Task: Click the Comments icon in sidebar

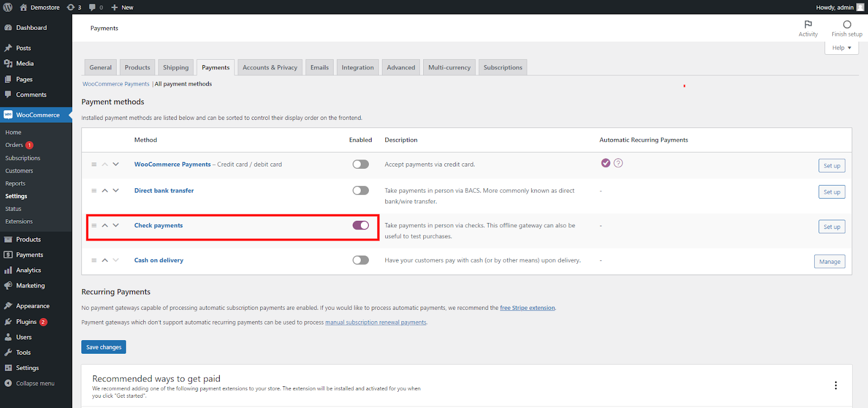Action: tap(8, 94)
